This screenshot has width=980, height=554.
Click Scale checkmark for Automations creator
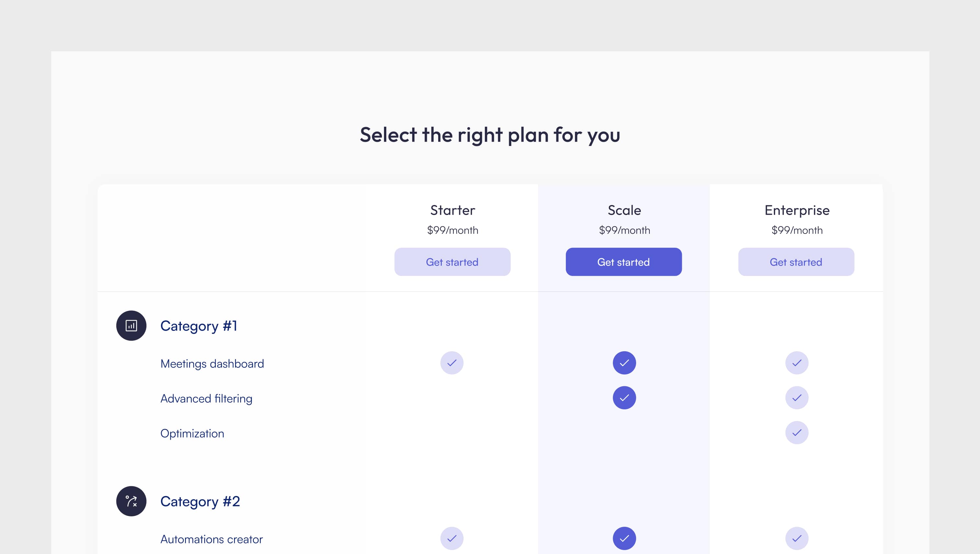(x=624, y=538)
